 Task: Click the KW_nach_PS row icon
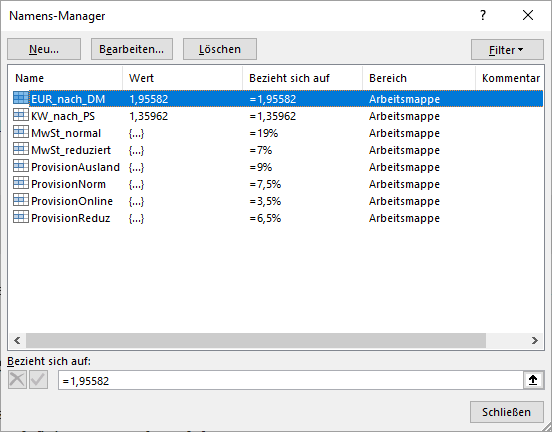pos(21,115)
